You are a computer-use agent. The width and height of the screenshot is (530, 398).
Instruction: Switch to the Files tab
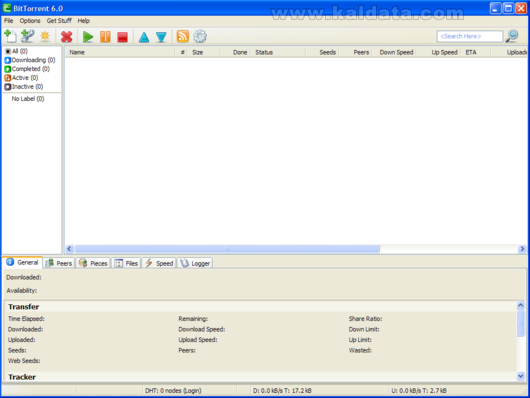click(x=126, y=263)
